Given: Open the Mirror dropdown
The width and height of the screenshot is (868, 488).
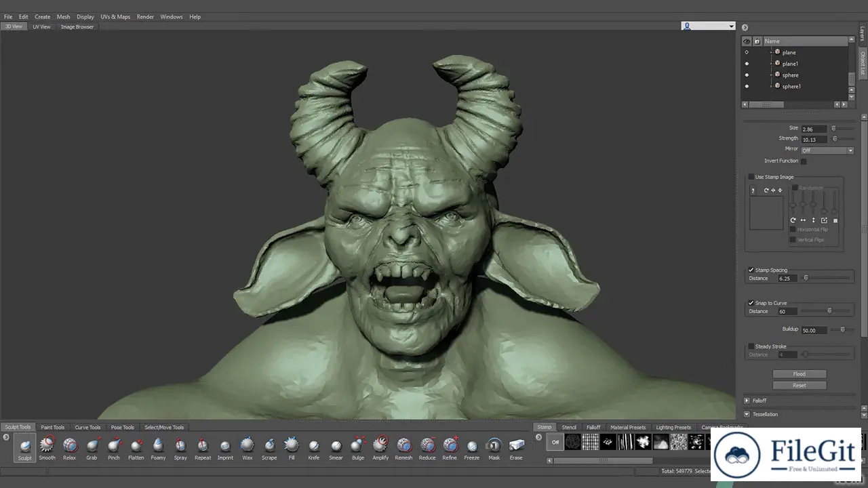Looking at the screenshot, I should tap(827, 150).
